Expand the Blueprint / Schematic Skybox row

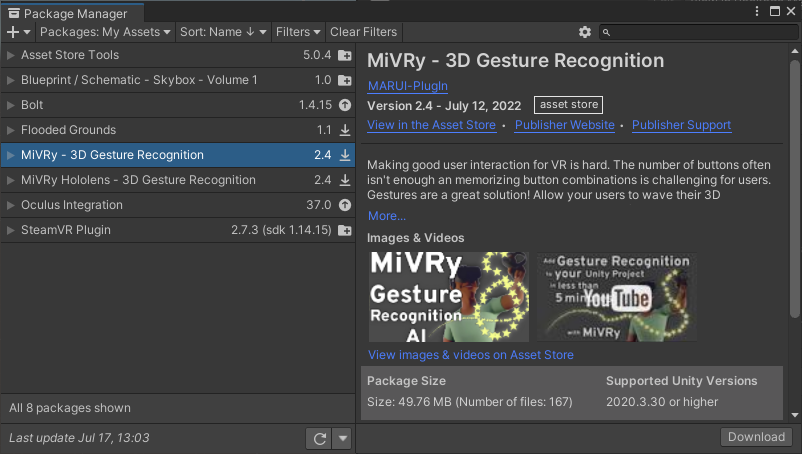click(10, 80)
